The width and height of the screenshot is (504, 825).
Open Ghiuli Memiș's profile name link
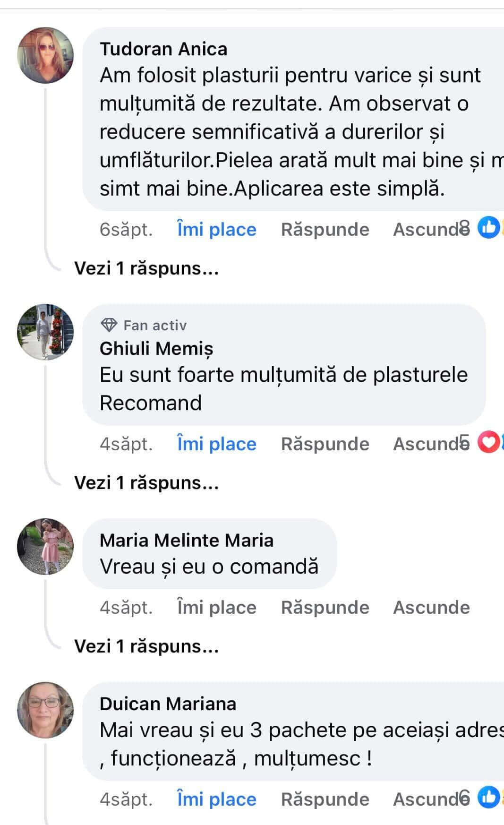[x=156, y=349]
